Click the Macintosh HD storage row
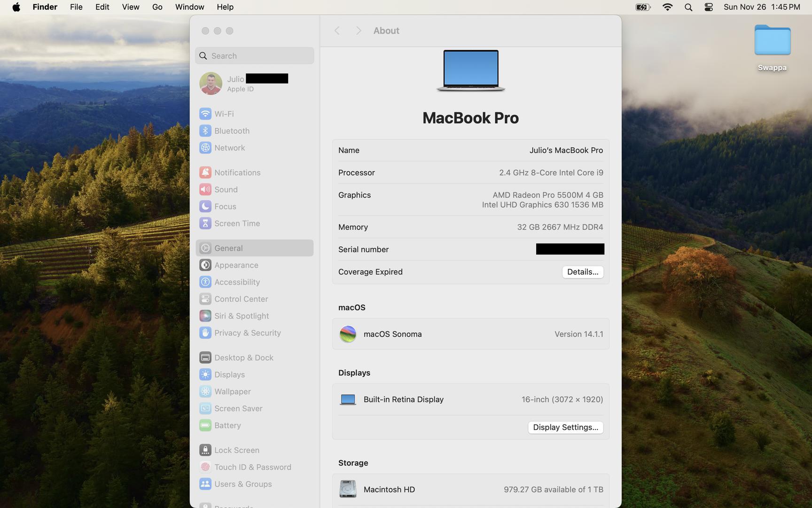Image resolution: width=812 pixels, height=508 pixels. [x=470, y=490]
